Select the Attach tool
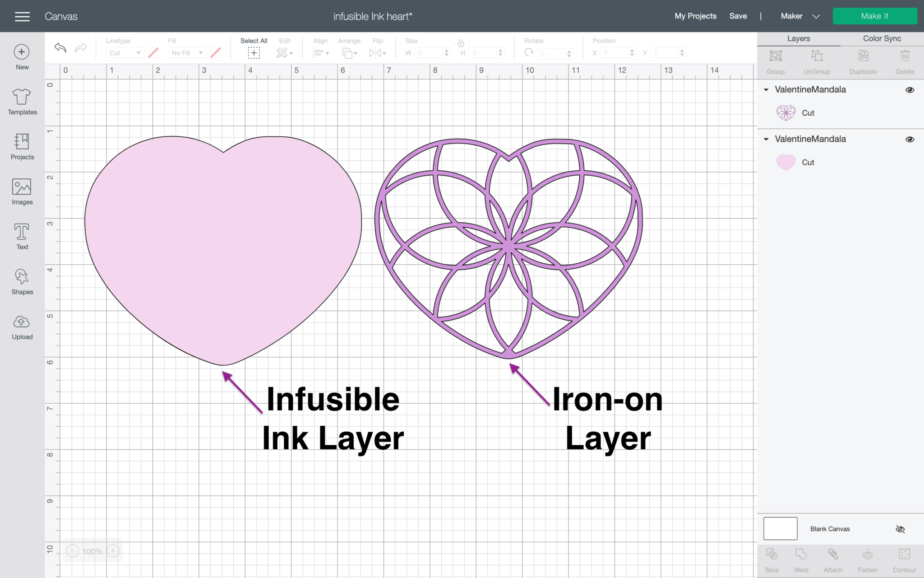Screen dimensions: 924x578 (833, 559)
